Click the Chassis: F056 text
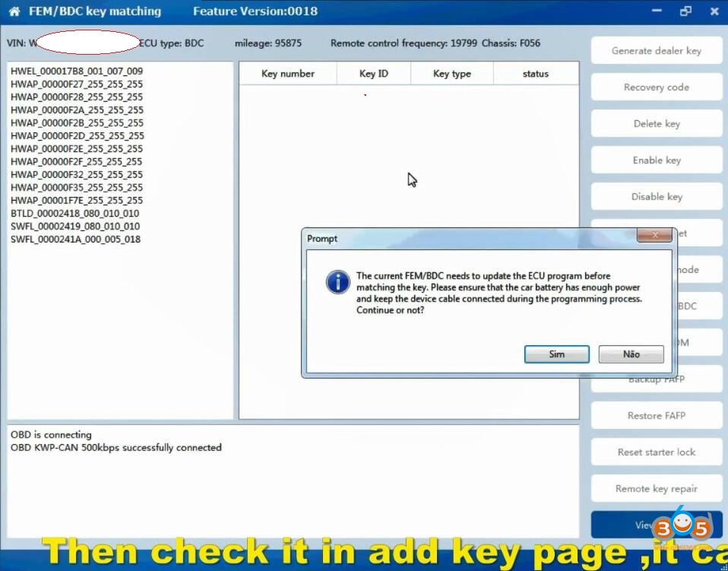Image resolution: width=728 pixels, height=571 pixels. coord(511,43)
